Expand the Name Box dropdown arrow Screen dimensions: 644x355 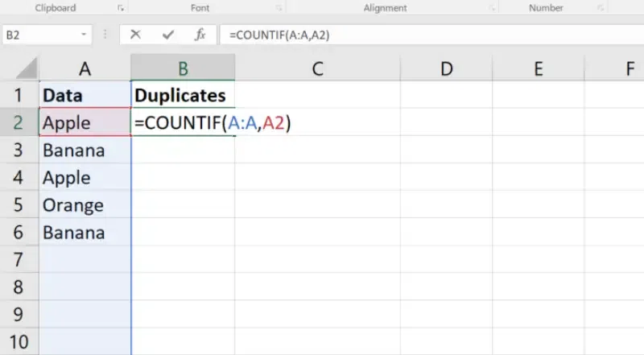click(85, 35)
